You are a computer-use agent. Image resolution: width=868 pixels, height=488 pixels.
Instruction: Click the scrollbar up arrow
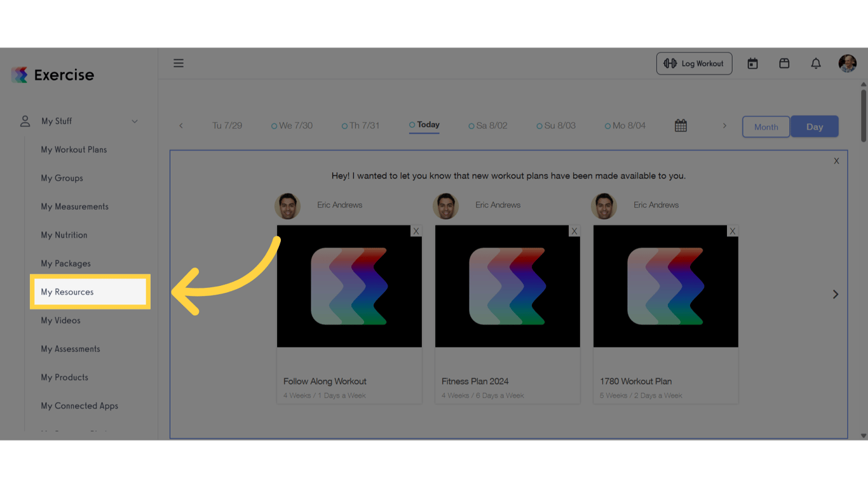click(x=864, y=85)
